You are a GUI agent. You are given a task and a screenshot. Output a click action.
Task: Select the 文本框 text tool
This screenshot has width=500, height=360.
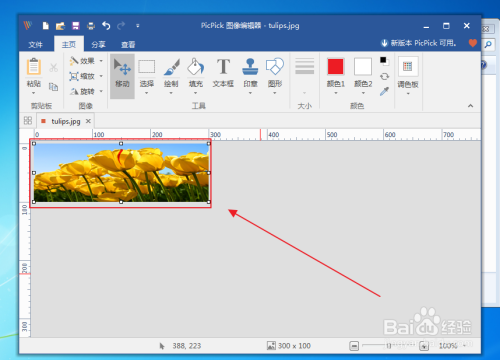(x=223, y=72)
